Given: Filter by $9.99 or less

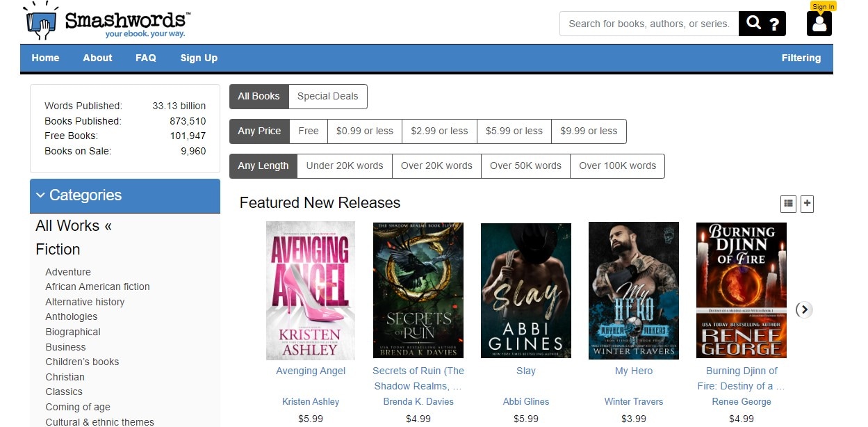Looking at the screenshot, I should pyautogui.click(x=589, y=131).
